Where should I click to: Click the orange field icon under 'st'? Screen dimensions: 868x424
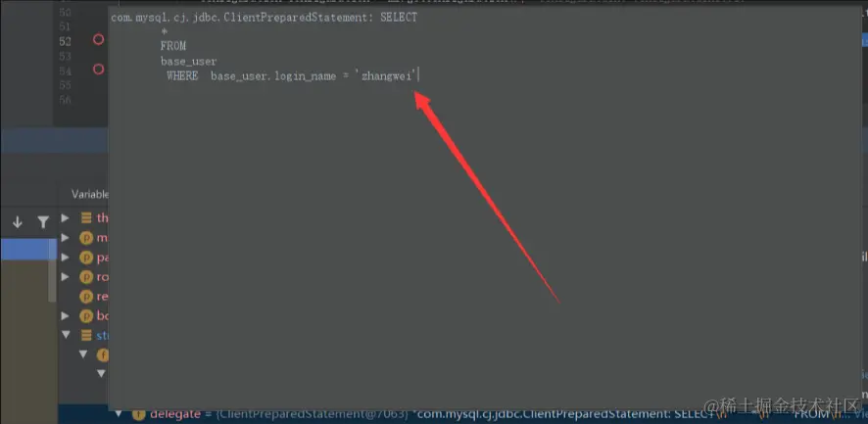tap(103, 354)
